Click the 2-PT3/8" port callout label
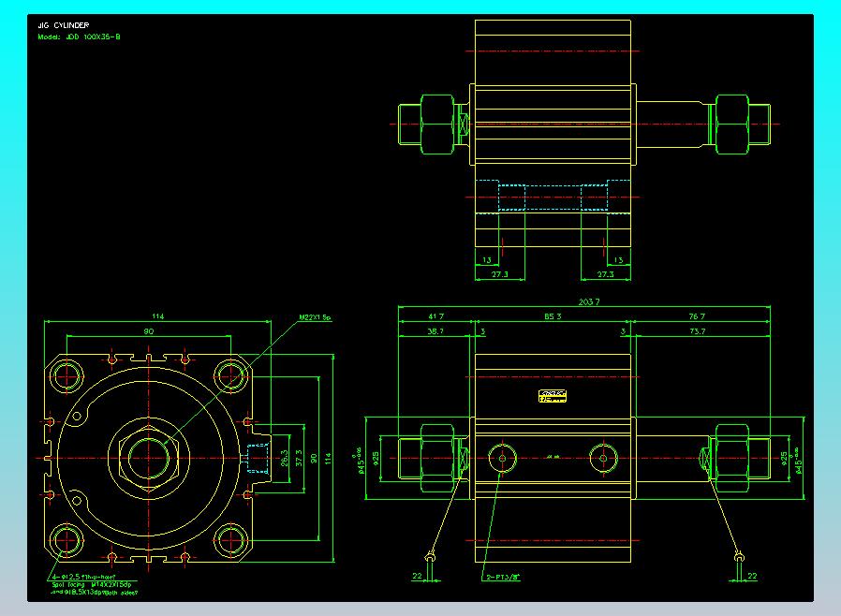Image resolution: width=841 pixels, height=616 pixels. coord(503,576)
